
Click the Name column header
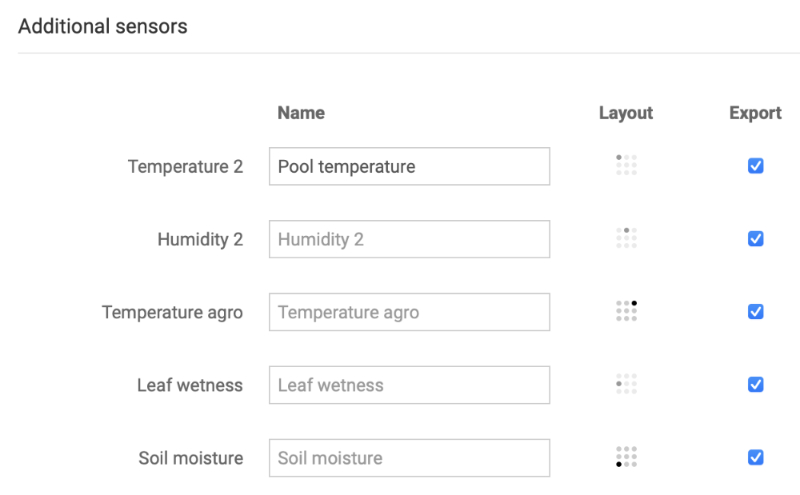(301, 113)
